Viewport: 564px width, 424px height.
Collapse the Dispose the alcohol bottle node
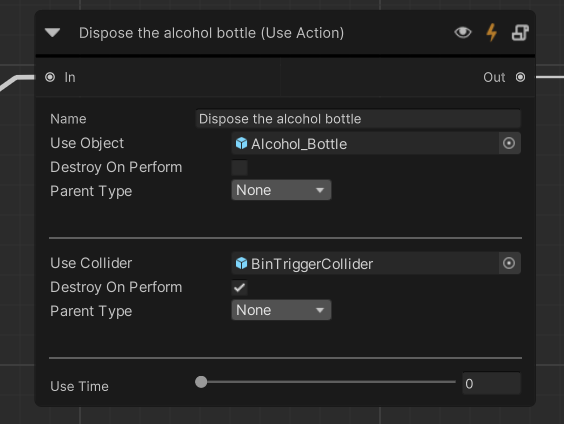tap(53, 33)
